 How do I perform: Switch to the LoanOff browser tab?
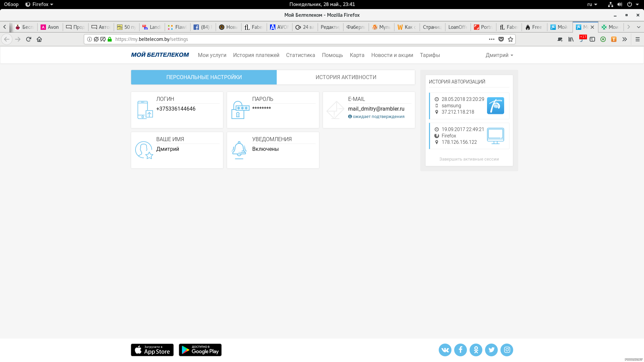pos(458,27)
